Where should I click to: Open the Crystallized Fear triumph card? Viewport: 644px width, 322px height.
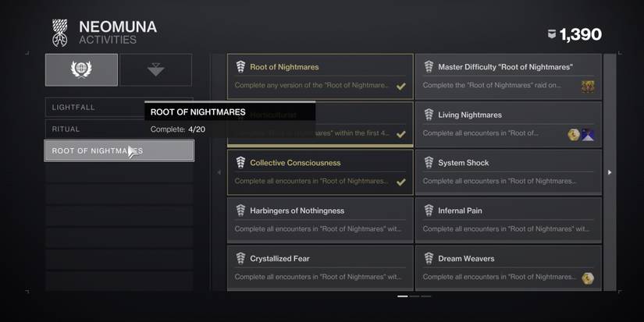click(320, 268)
